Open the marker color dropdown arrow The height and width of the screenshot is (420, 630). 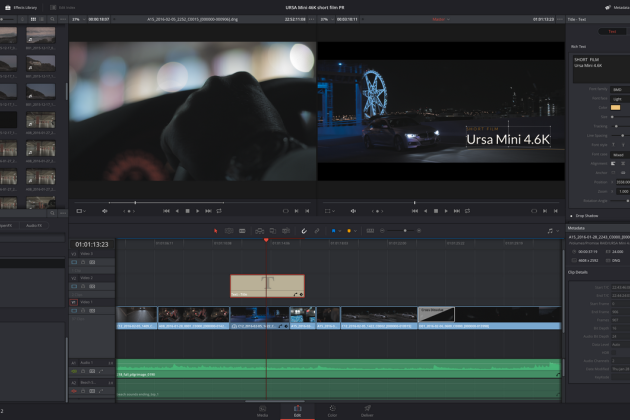pyautogui.click(x=355, y=231)
